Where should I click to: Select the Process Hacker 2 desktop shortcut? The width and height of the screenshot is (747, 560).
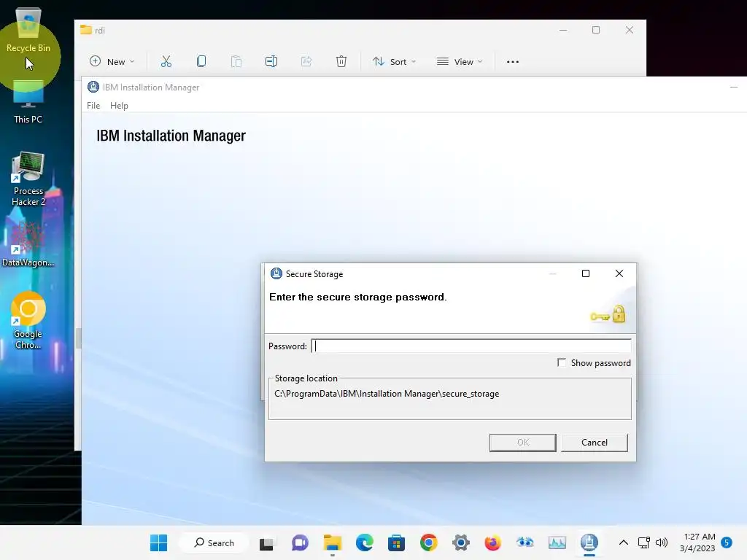point(28,179)
